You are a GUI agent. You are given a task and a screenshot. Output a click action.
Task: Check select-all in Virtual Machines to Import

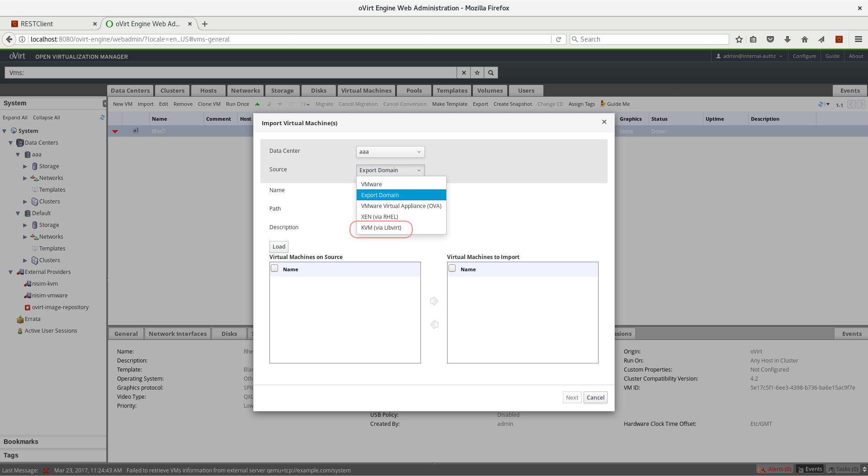point(452,269)
